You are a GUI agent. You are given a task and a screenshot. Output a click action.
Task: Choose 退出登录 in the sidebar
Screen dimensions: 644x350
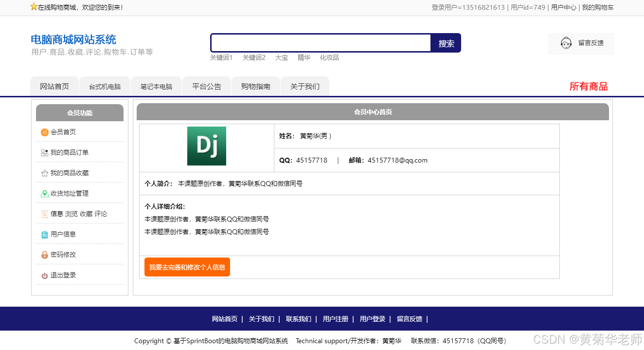(x=63, y=276)
